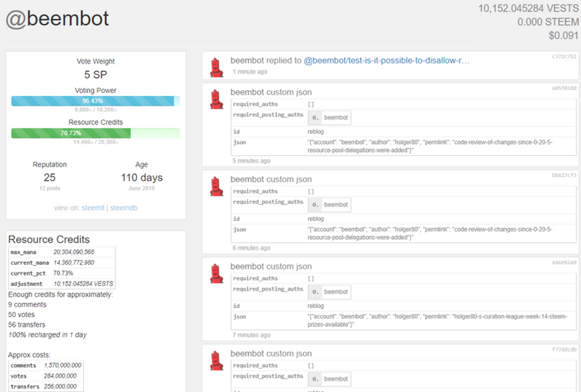Click the current_mana value 14,360,772,980

[x=73, y=263]
